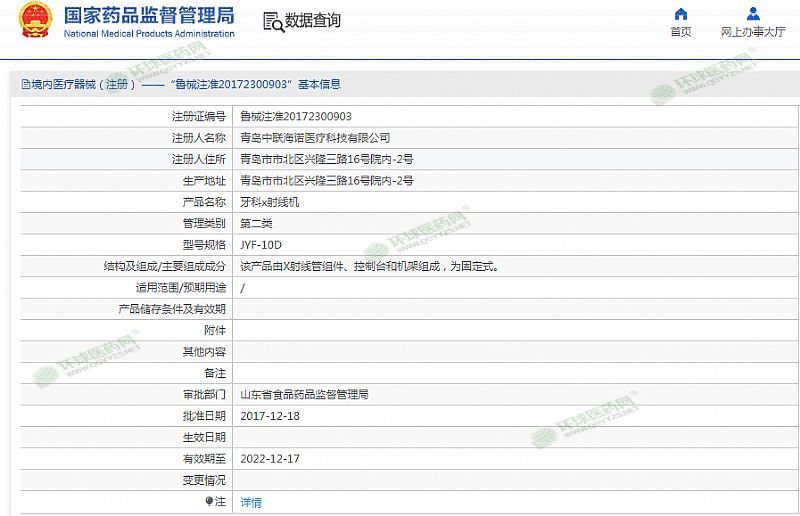The image size is (800, 516).
Task: Select registrant name 青岛中联海诺医疗科技有限公司
Action: coord(315,138)
